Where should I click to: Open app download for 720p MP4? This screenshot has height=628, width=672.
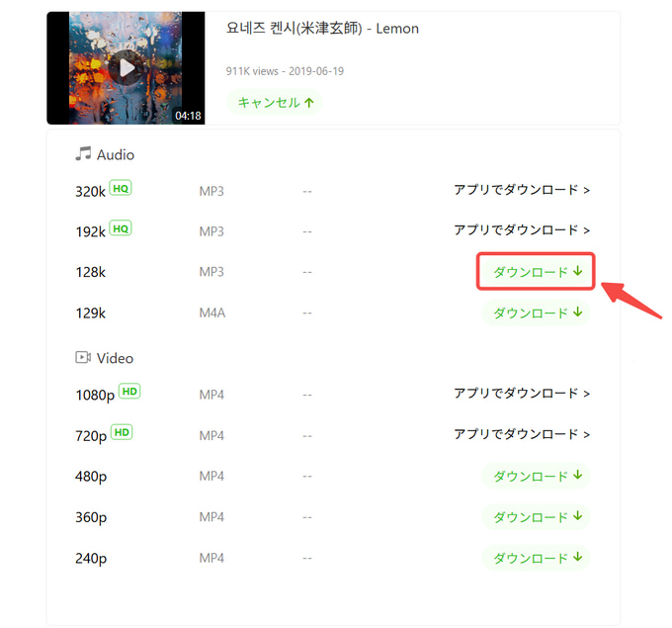point(522,434)
